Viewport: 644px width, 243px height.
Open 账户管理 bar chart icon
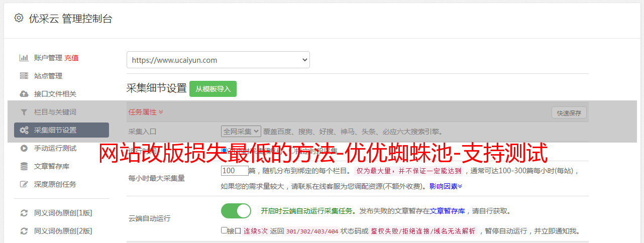pos(24,58)
